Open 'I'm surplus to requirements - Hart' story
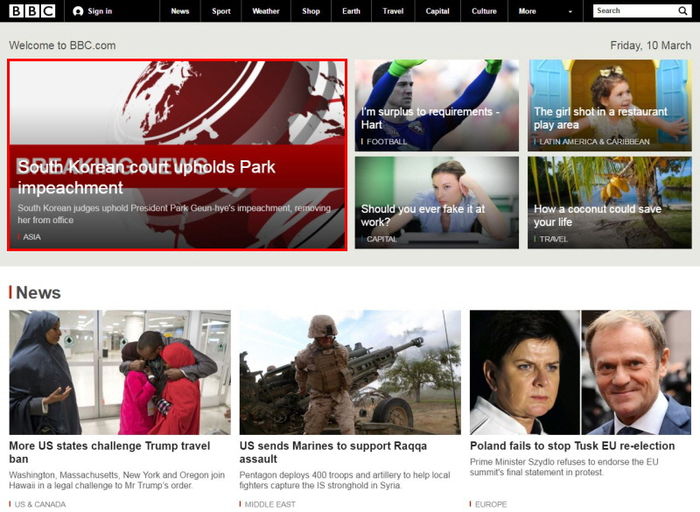 (x=429, y=118)
